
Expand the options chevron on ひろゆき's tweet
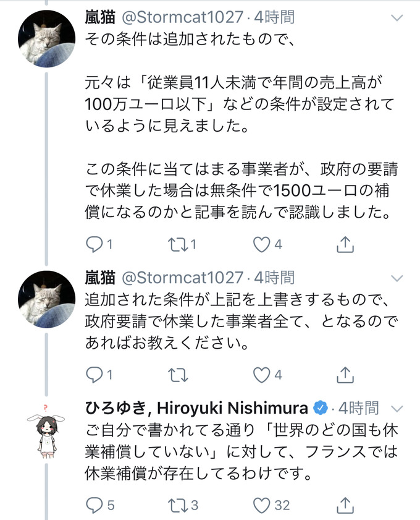(396, 407)
